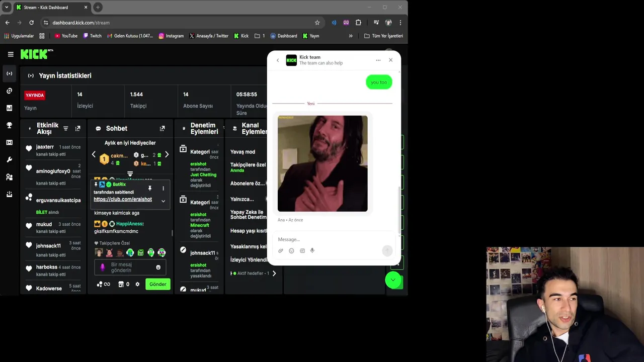644x362 pixels.
Task: Focus the Bir mesaj gönderin field
Action: point(130,267)
